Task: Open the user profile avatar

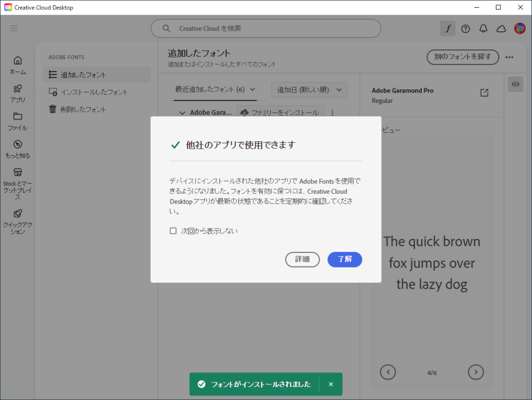Action: 520,29
